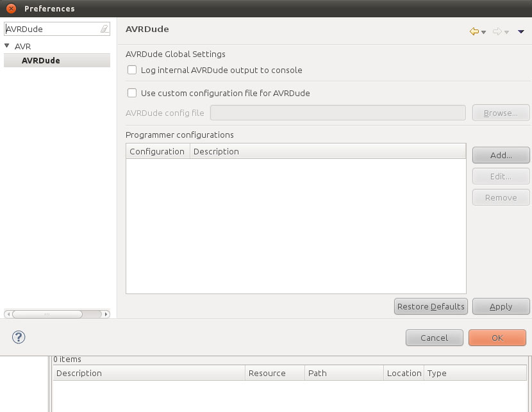Image resolution: width=532 pixels, height=412 pixels.
Task: Open the help question mark icon
Action: point(19,337)
